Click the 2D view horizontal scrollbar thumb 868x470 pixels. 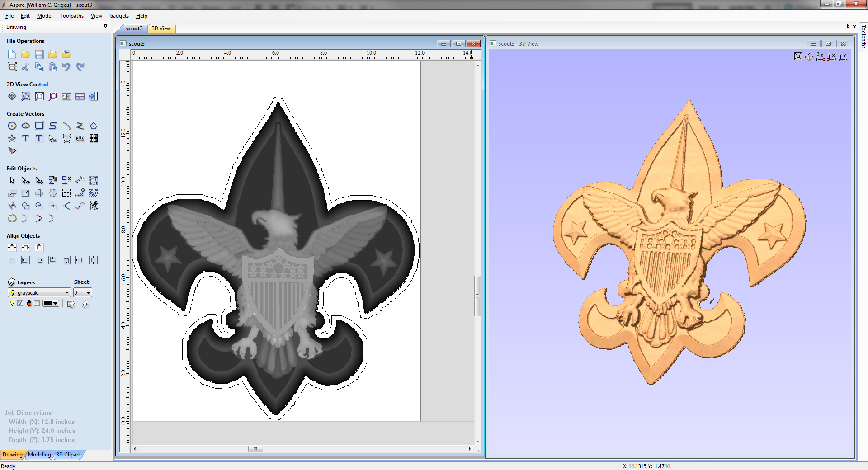pyautogui.click(x=255, y=449)
